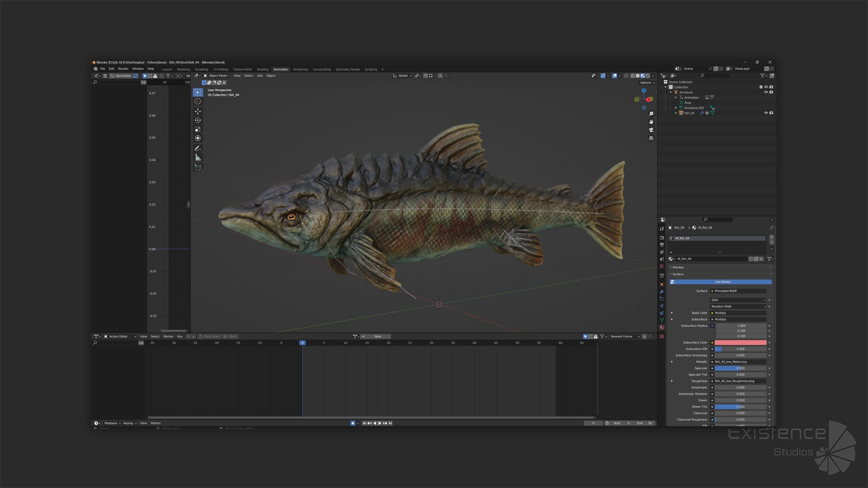Image resolution: width=868 pixels, height=488 pixels.
Task: Jump to the first frame
Action: pos(364,423)
